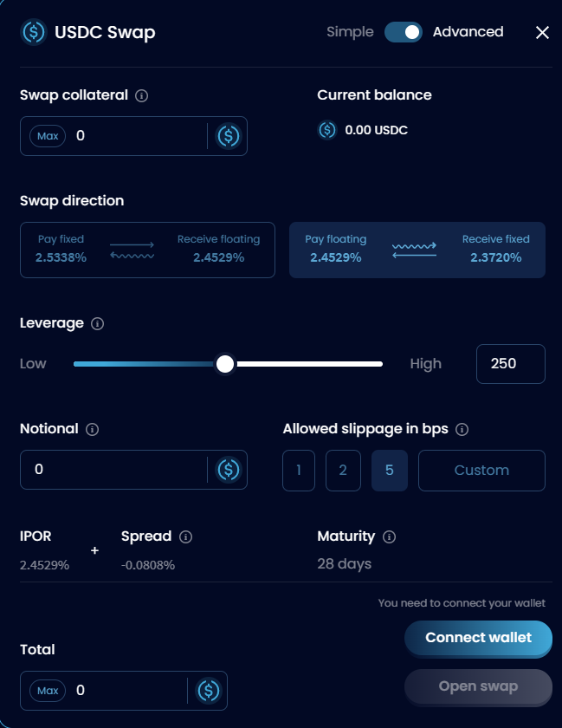This screenshot has height=728, width=562.
Task: Select Pay fixed Receive floating direction
Action: pyautogui.click(x=147, y=250)
